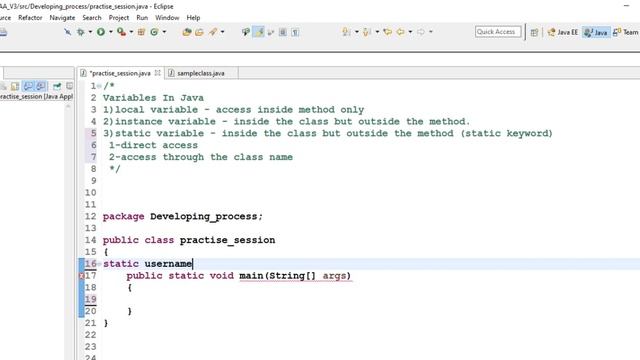
Task: Collapse the fold marker at line 16
Action: click(99, 264)
